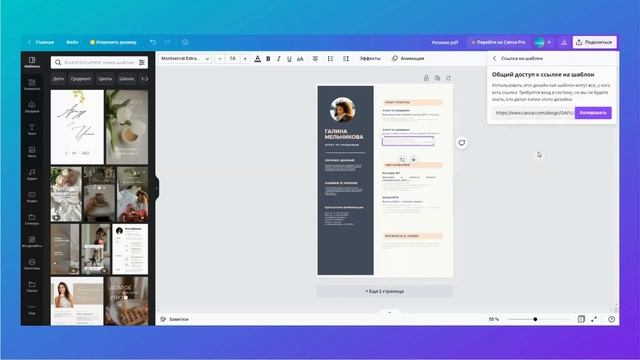Open Заметки notes at the bottom
The height and width of the screenshot is (360, 640).
tap(174, 319)
